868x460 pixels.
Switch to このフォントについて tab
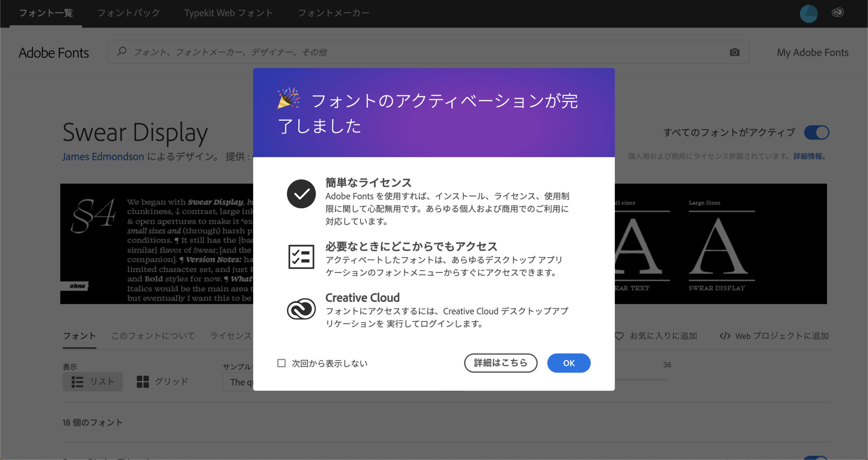[153, 336]
